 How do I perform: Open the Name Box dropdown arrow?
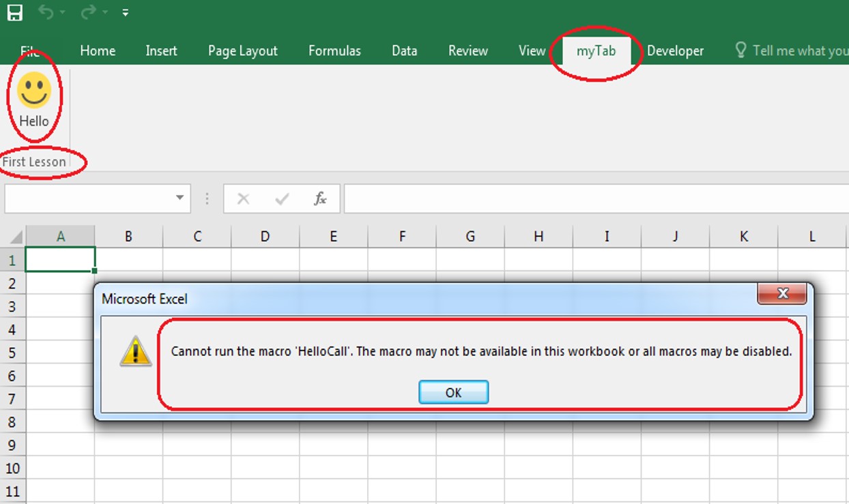tap(179, 198)
